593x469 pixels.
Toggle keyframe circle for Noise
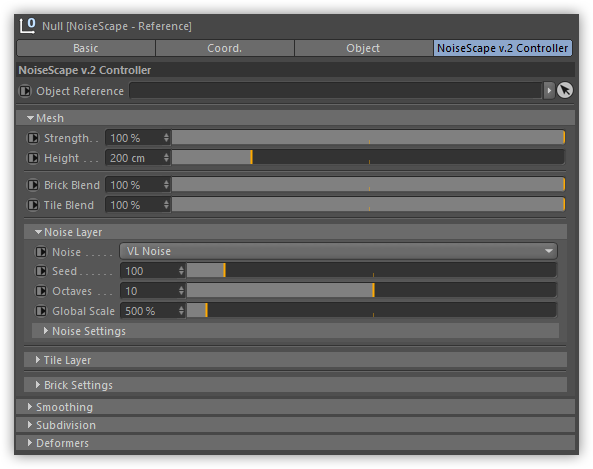coord(41,252)
